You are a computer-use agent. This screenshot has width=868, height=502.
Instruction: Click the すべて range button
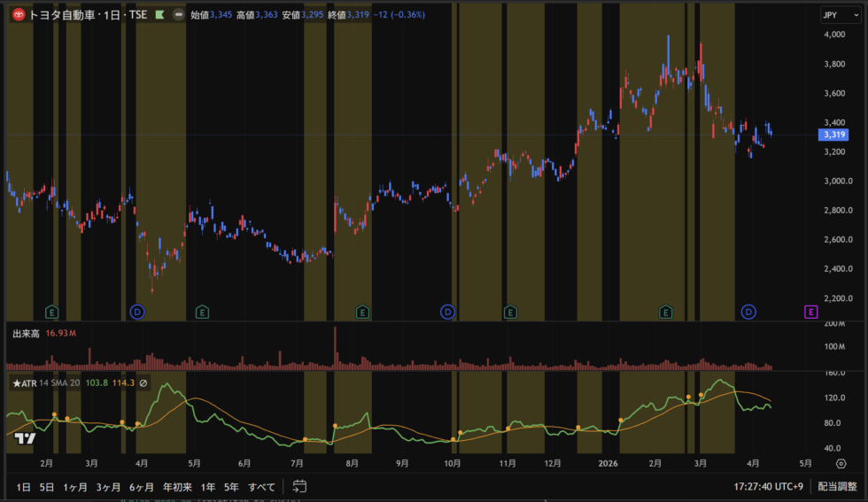(x=261, y=487)
